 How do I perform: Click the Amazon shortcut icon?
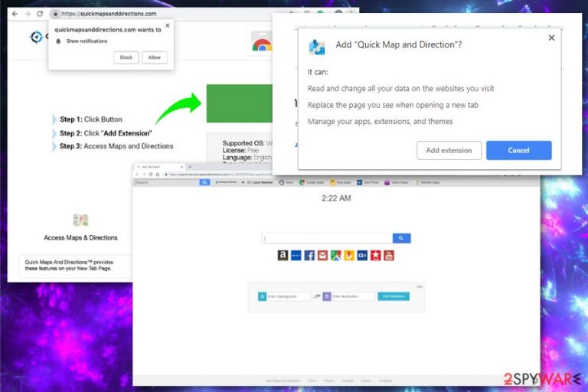(x=283, y=256)
